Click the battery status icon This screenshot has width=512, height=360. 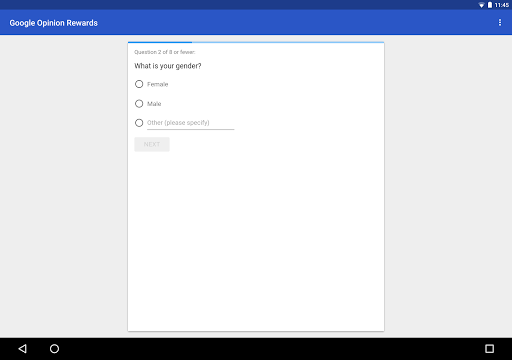pyautogui.click(x=490, y=5)
